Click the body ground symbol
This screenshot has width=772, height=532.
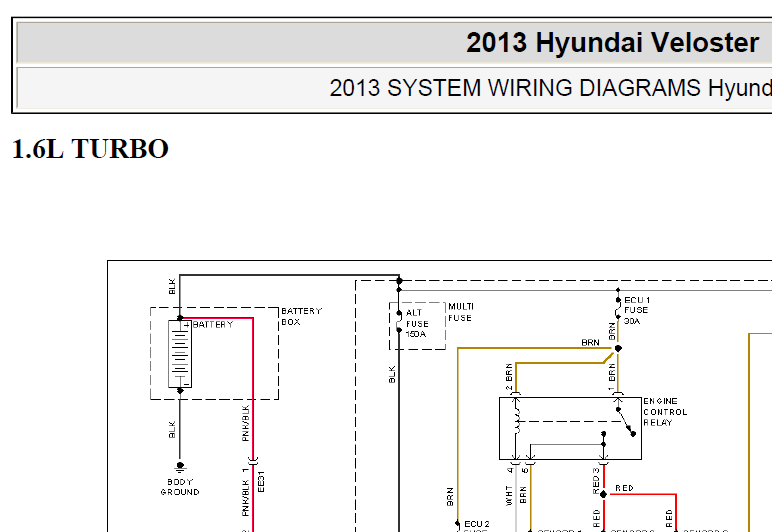point(180,467)
